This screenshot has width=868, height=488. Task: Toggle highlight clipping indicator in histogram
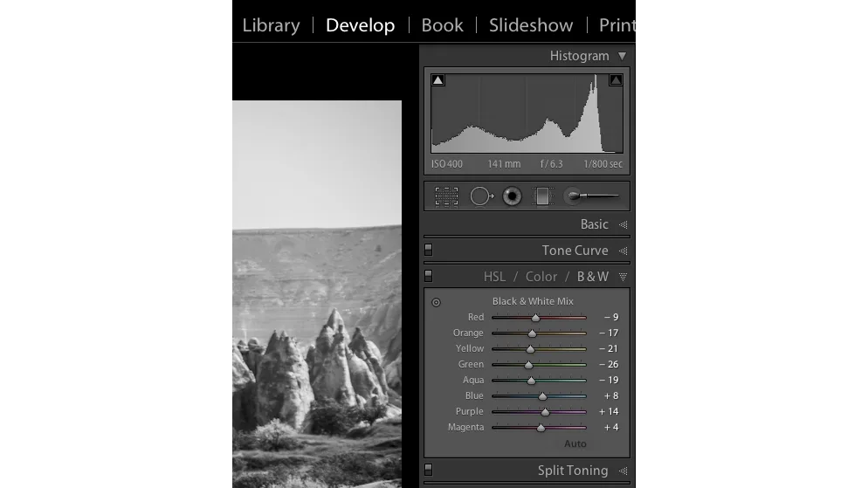coord(616,80)
